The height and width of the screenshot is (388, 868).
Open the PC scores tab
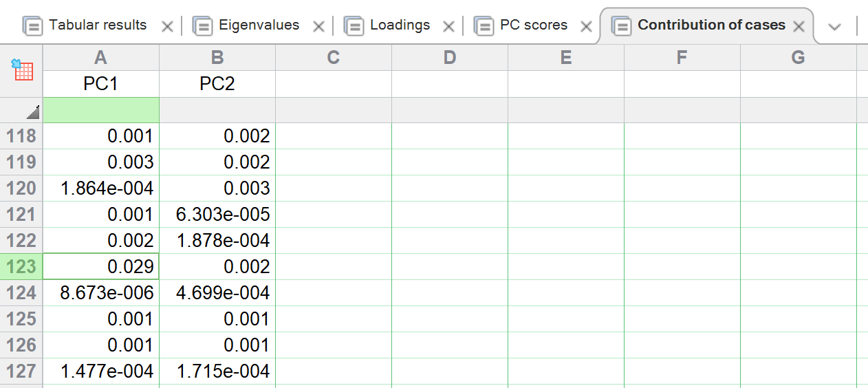point(534,25)
